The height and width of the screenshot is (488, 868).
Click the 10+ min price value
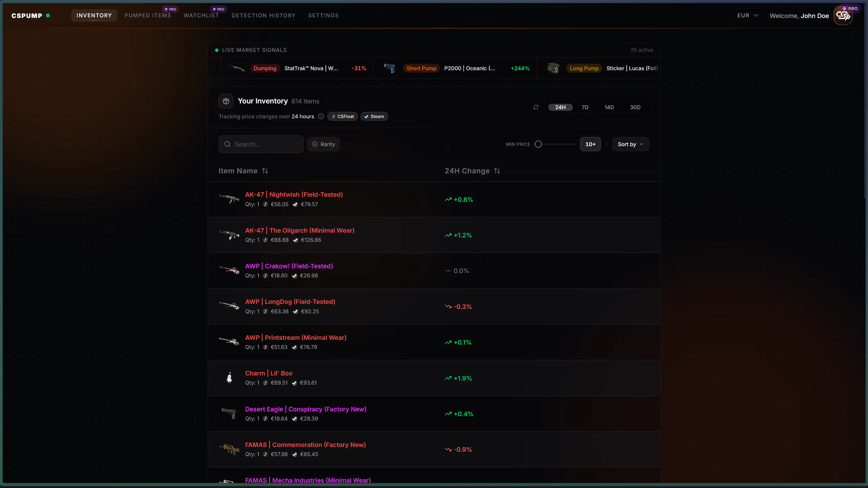pos(591,144)
